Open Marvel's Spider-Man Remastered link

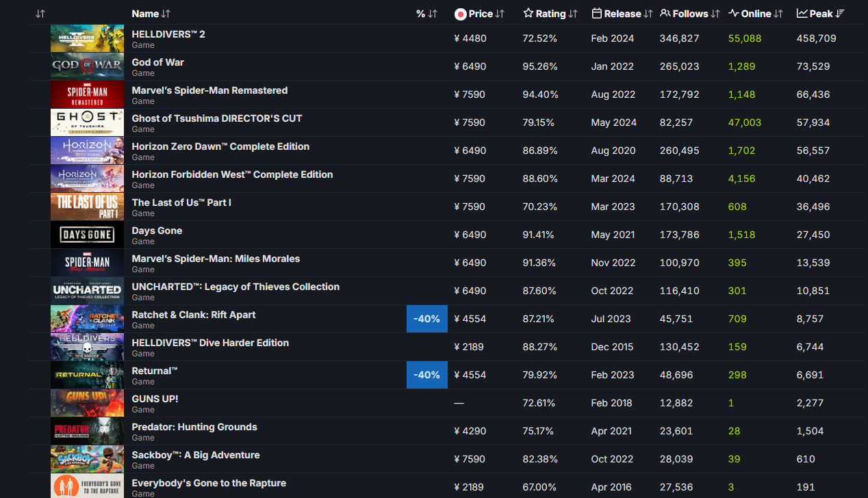[x=209, y=90]
